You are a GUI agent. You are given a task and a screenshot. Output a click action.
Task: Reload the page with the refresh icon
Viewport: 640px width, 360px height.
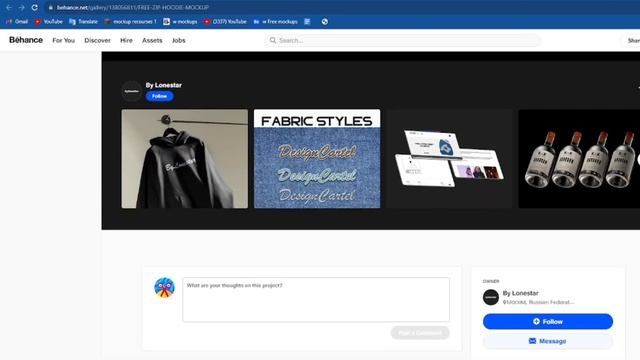35,7
